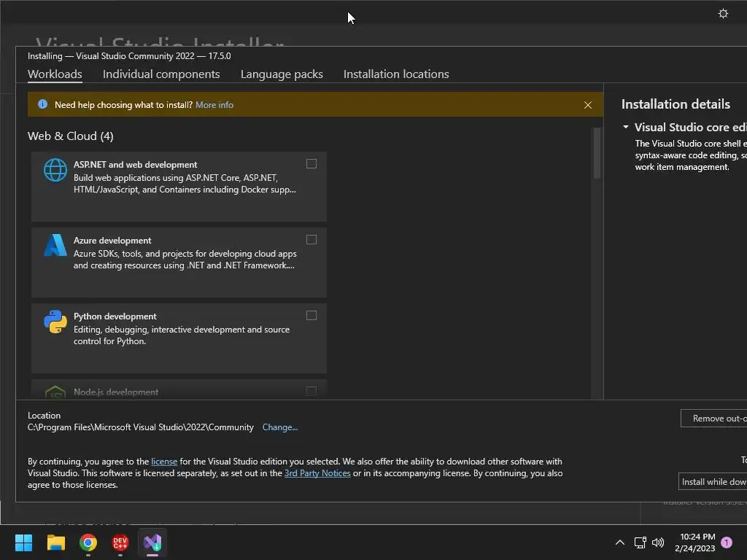
Task: Open the Install while downloading dropdown
Action: (x=713, y=481)
